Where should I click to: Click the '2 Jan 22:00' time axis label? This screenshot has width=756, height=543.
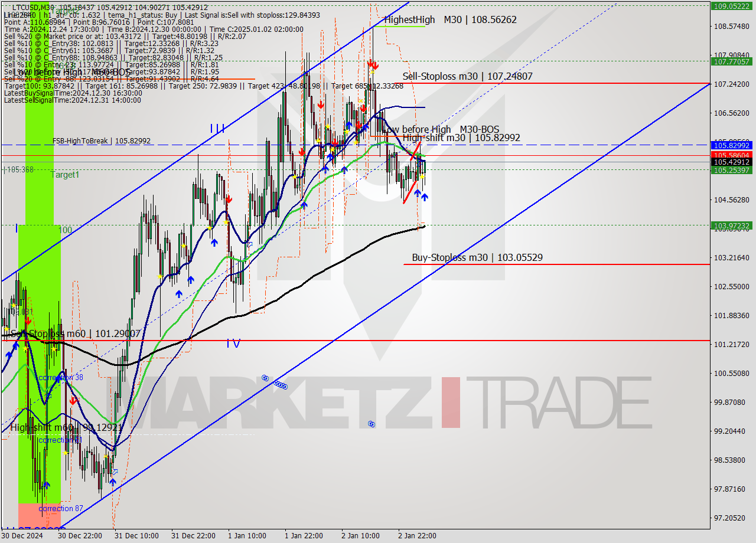click(x=418, y=536)
